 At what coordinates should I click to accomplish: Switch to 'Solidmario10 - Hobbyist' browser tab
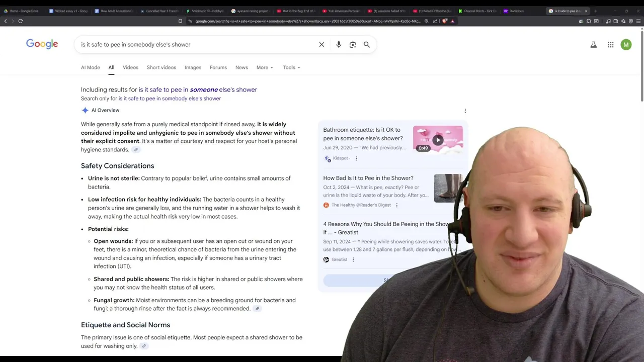pos(205,11)
